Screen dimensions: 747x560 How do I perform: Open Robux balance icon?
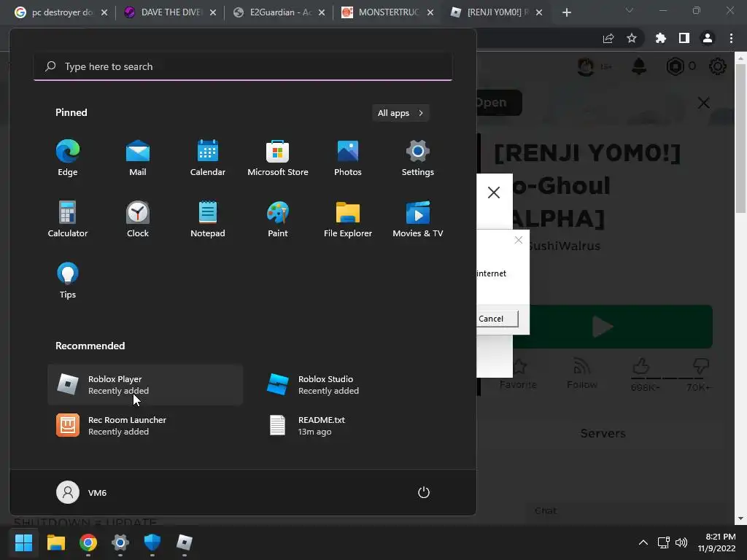675,66
